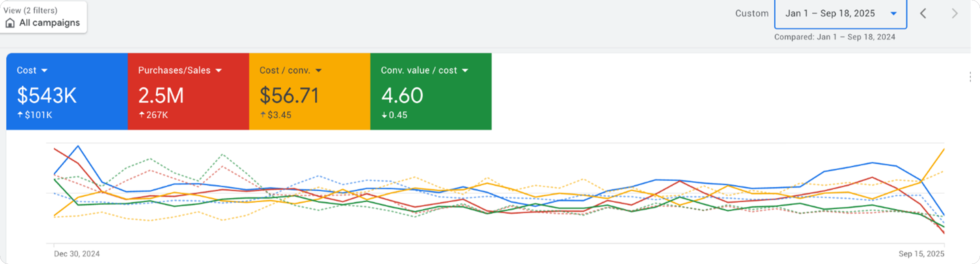980x264 pixels.
Task: Click the $3.45 cost per conversion change
Action: pyautogui.click(x=276, y=115)
